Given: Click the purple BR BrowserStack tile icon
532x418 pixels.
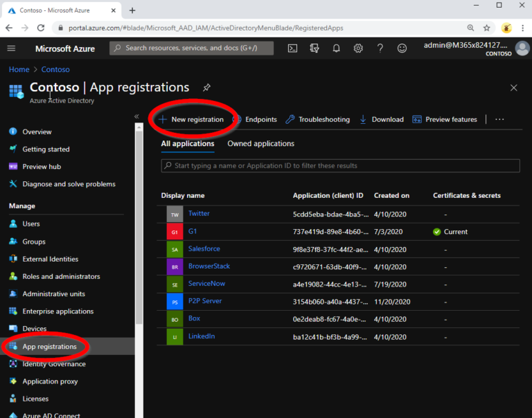Looking at the screenshot, I should coord(175,267).
